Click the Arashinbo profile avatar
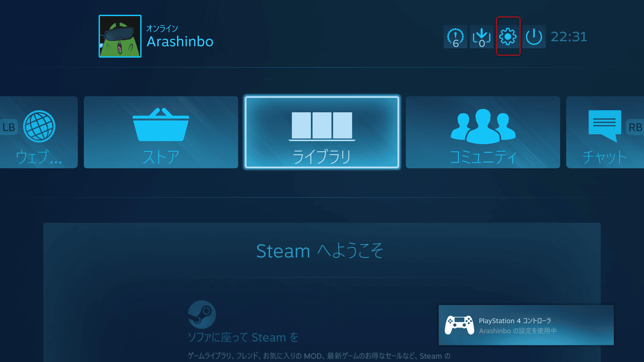Image resolution: width=644 pixels, height=362 pixels. point(120,36)
